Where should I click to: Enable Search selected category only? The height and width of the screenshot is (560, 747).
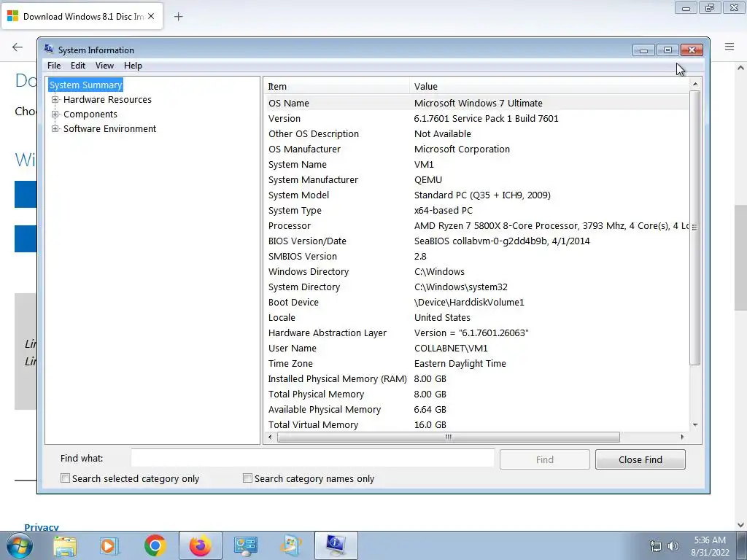coord(65,478)
